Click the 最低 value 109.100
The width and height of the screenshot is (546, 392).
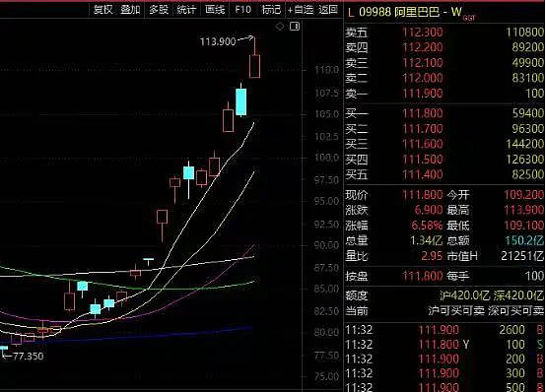click(x=523, y=226)
